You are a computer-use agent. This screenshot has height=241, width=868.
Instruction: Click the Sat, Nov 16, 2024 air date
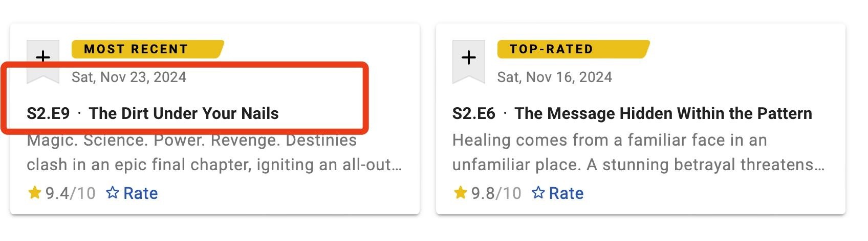coord(555,77)
